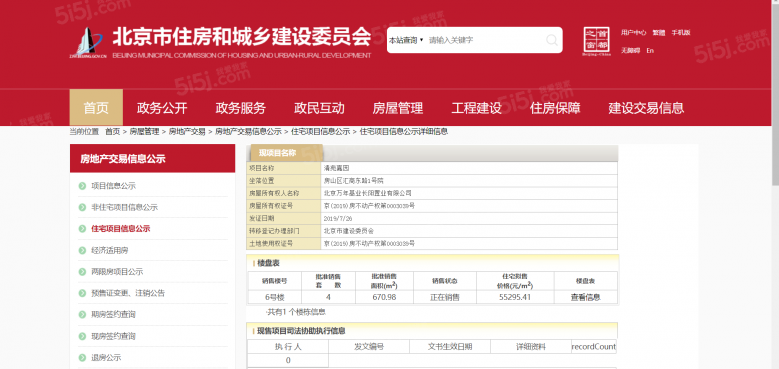The height and width of the screenshot is (369, 779).
Task: Click 房屋管理 in breadcrumb
Action: (144, 132)
